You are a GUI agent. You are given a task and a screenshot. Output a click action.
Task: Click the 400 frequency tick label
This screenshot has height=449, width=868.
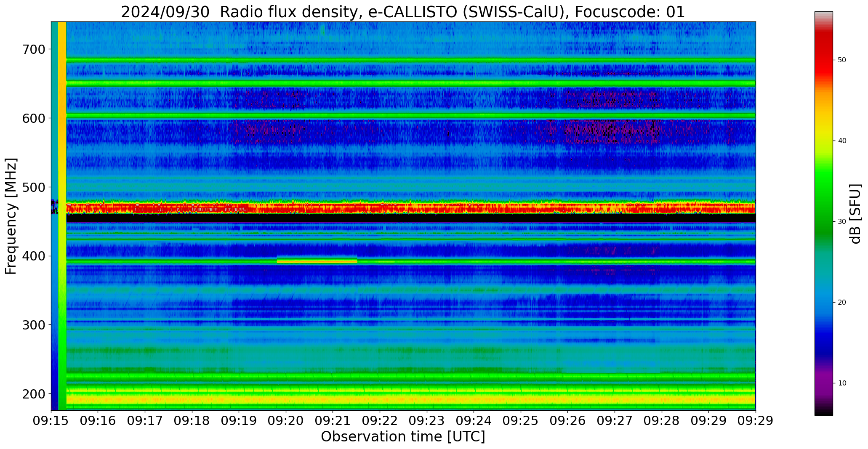pos(33,256)
